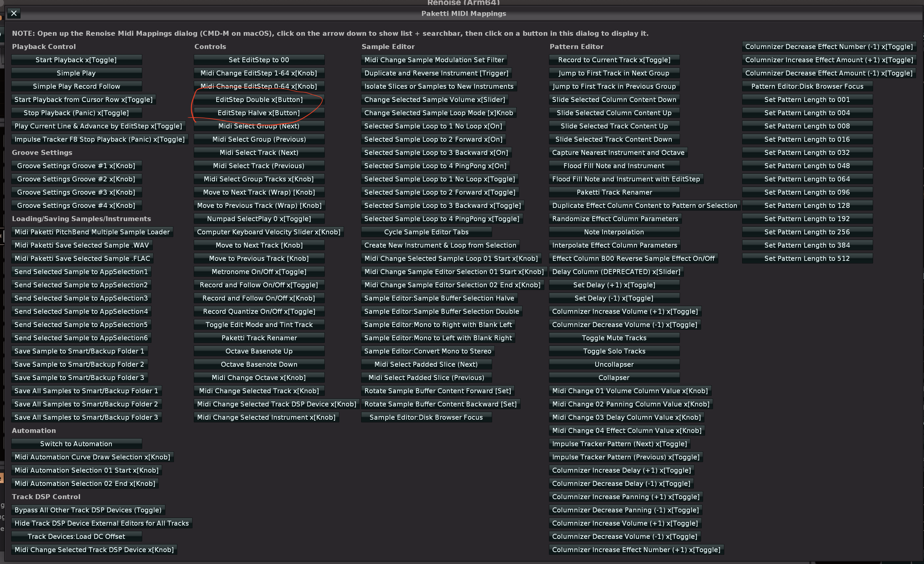Click Groove Settings Groove #3 x[Knob]
Viewport: 924px width, 564px height.
(76, 193)
